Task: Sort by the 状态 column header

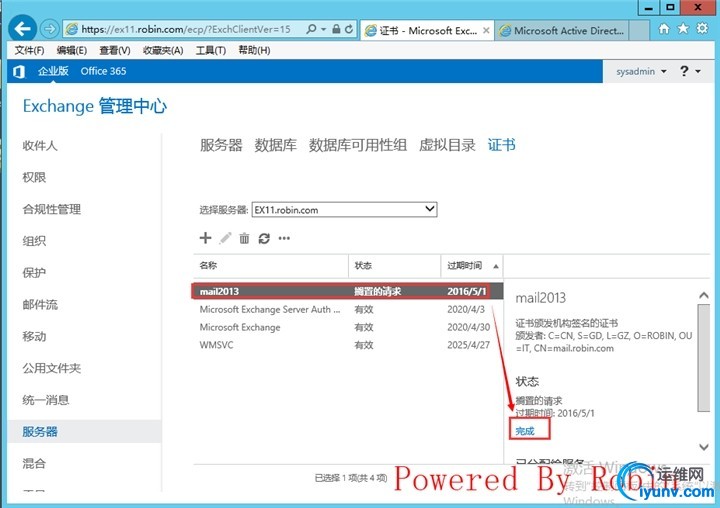Action: pyautogui.click(x=395, y=265)
